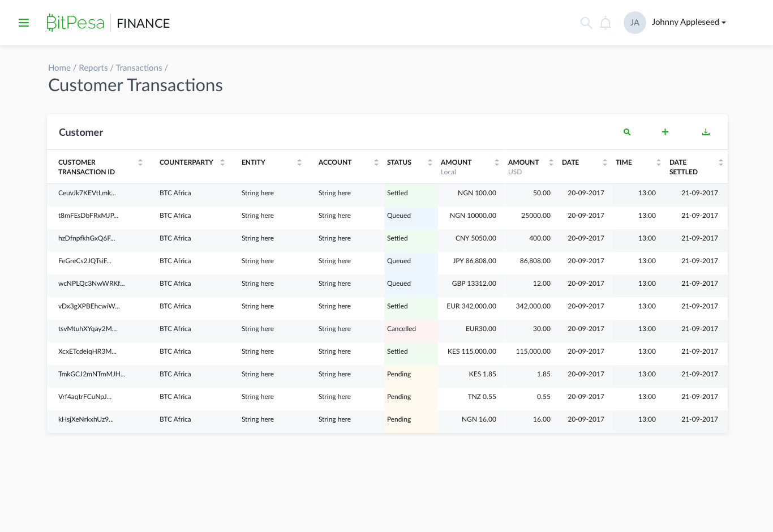Sort by Entity column
This screenshot has width=773, height=532.
(299, 162)
